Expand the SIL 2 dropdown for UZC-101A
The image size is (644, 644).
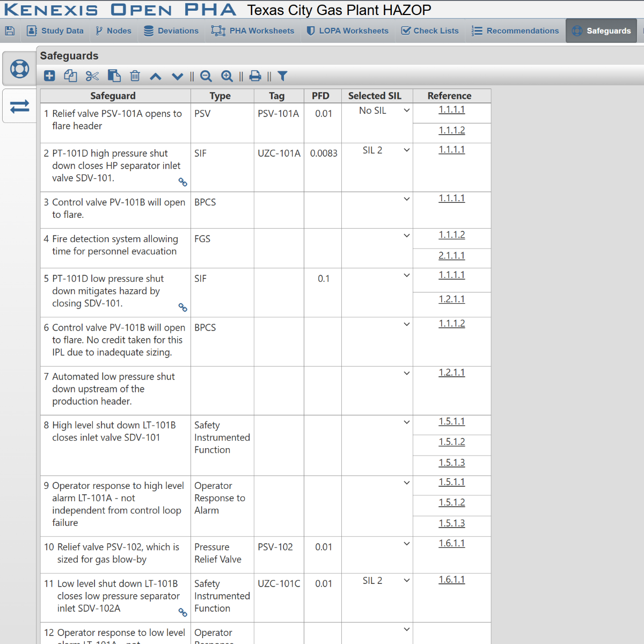tap(377, 150)
